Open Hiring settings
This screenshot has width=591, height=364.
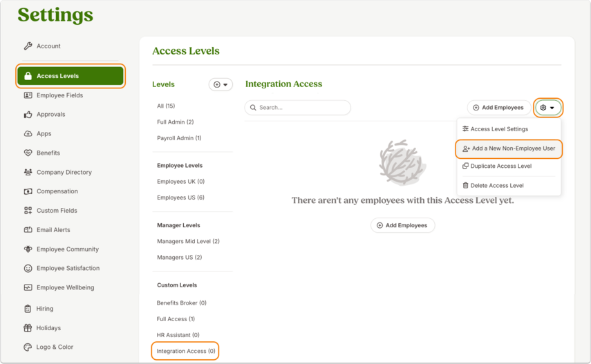click(44, 308)
